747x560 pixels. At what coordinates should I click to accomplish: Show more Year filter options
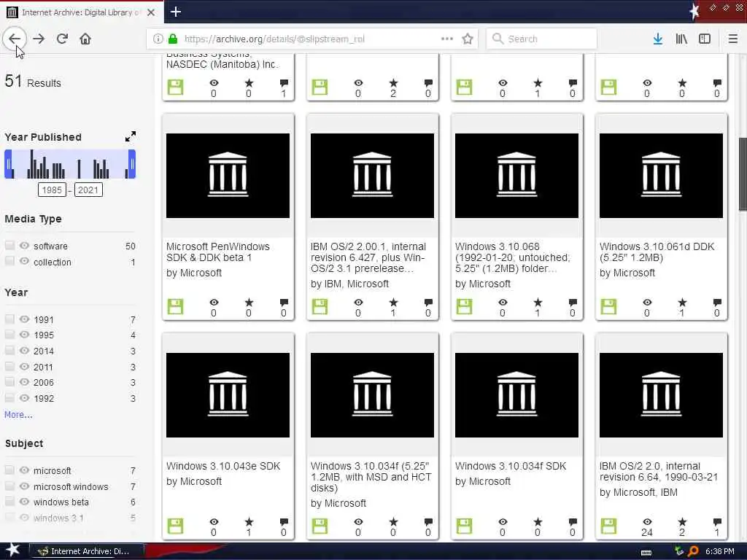tap(18, 415)
